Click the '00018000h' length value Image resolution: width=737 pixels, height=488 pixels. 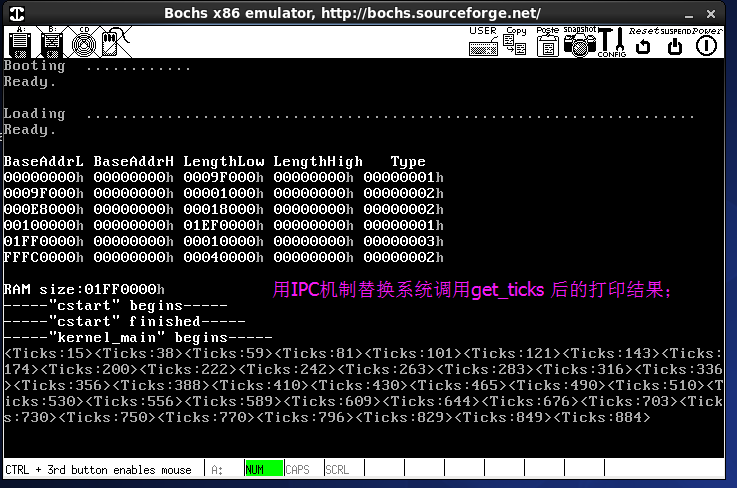tap(223, 209)
